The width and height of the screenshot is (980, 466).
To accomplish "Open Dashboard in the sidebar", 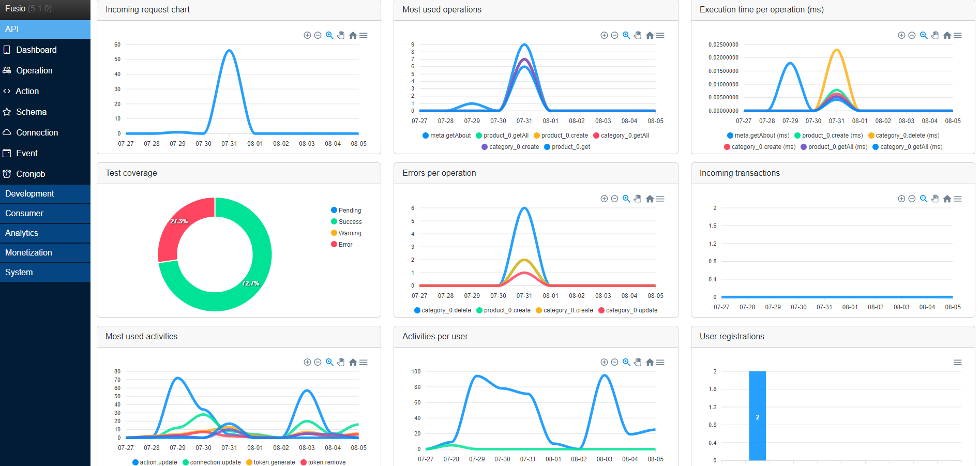I will (x=45, y=50).
